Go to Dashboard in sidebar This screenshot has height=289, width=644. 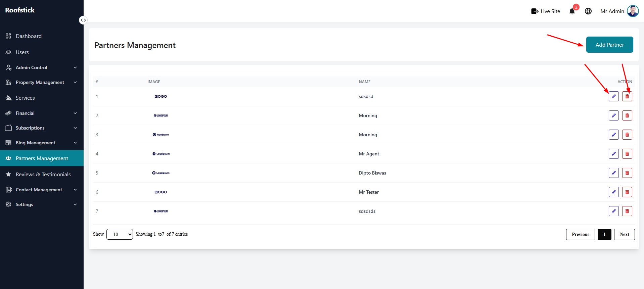pyautogui.click(x=42, y=36)
